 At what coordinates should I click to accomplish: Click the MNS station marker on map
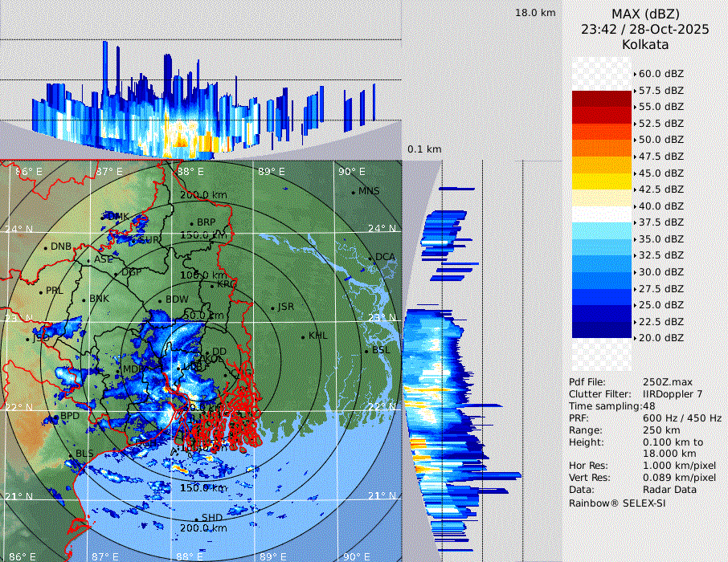coord(354,192)
